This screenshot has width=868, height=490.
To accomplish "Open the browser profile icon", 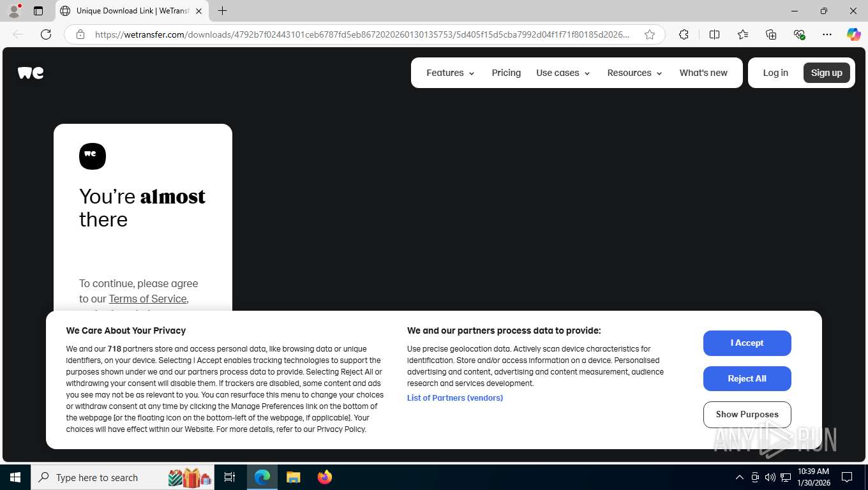I will [14, 11].
